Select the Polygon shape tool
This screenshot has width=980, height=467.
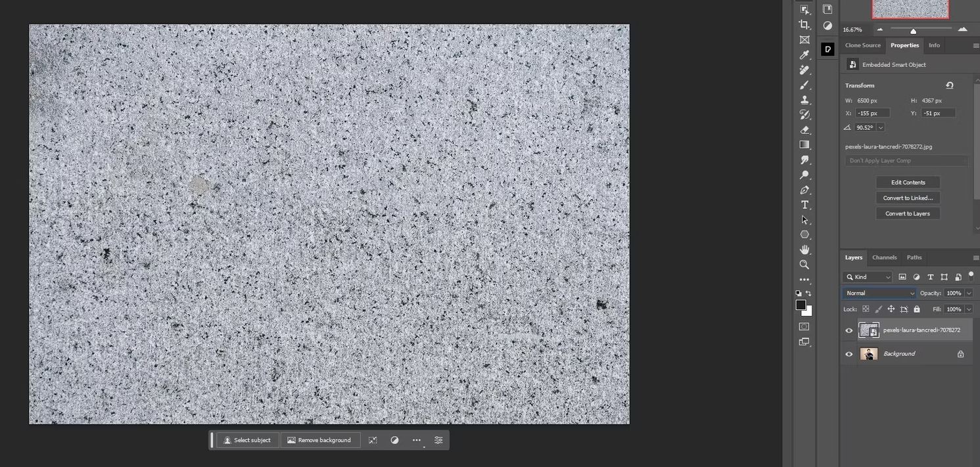point(805,234)
